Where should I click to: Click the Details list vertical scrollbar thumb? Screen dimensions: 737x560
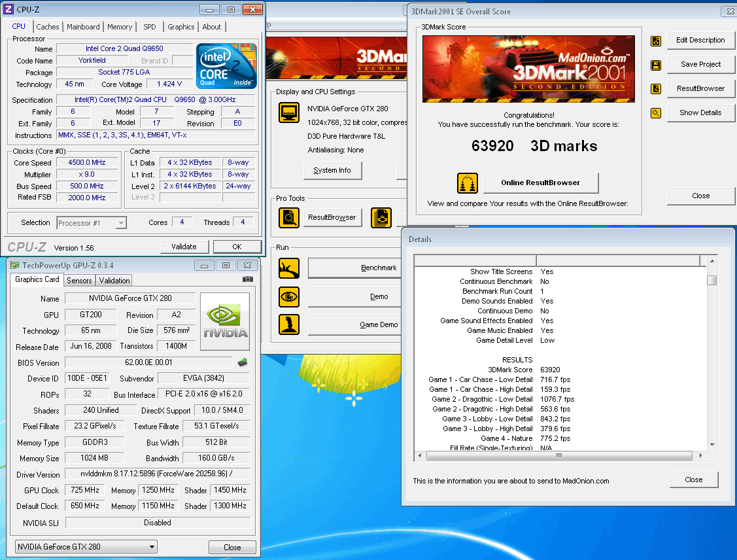coord(712,280)
